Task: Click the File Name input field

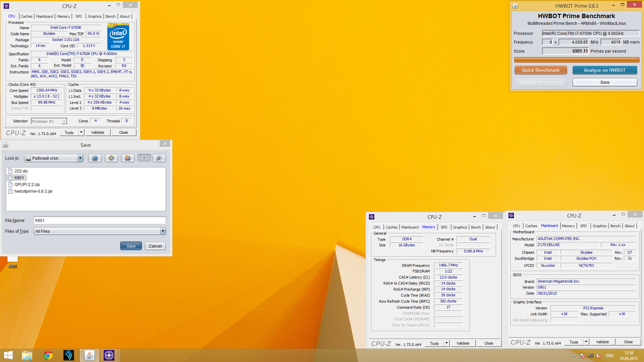Action: [x=100, y=221]
